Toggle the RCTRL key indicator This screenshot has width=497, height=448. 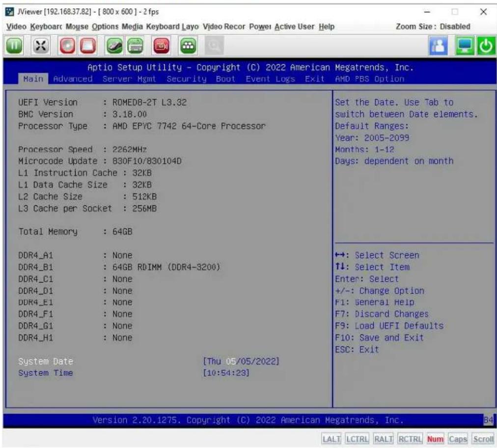click(x=410, y=439)
